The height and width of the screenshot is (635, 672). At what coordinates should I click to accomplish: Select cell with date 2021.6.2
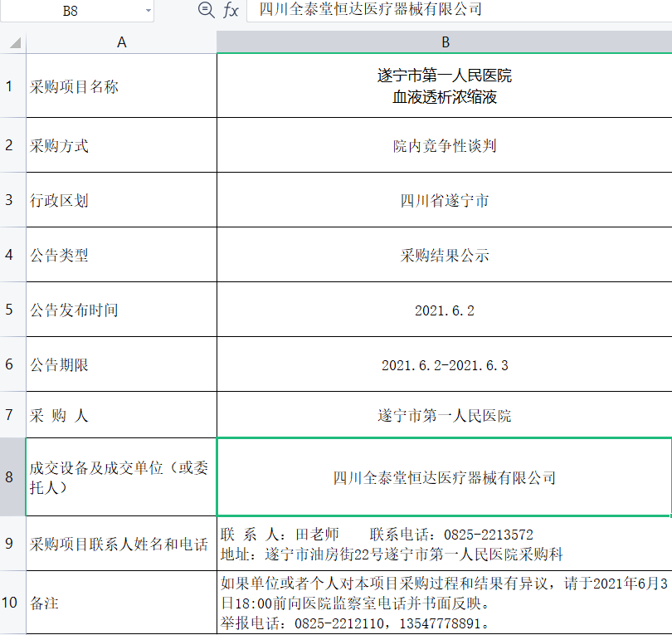coord(445,310)
